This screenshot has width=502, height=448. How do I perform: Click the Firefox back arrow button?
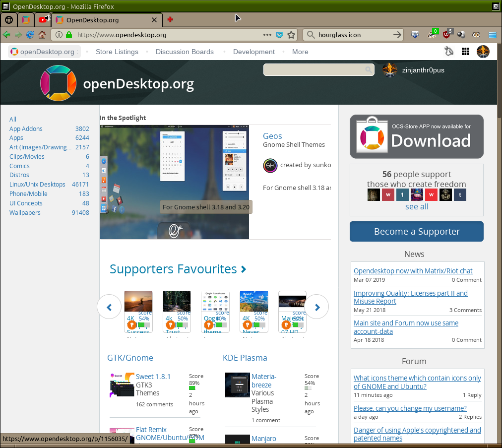click(x=6, y=35)
